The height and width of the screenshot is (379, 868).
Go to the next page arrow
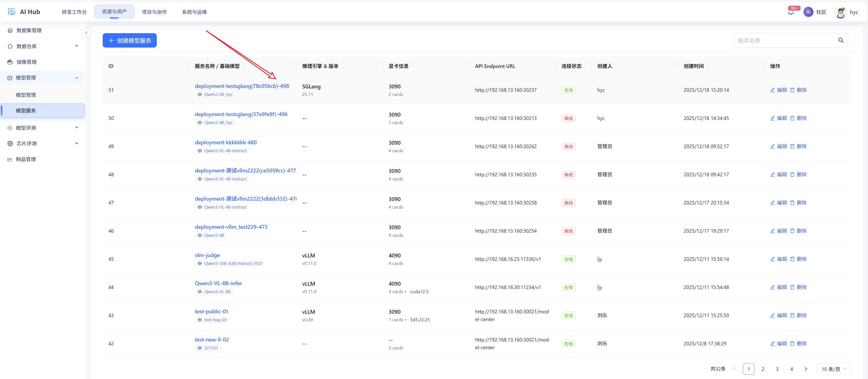[806, 369]
